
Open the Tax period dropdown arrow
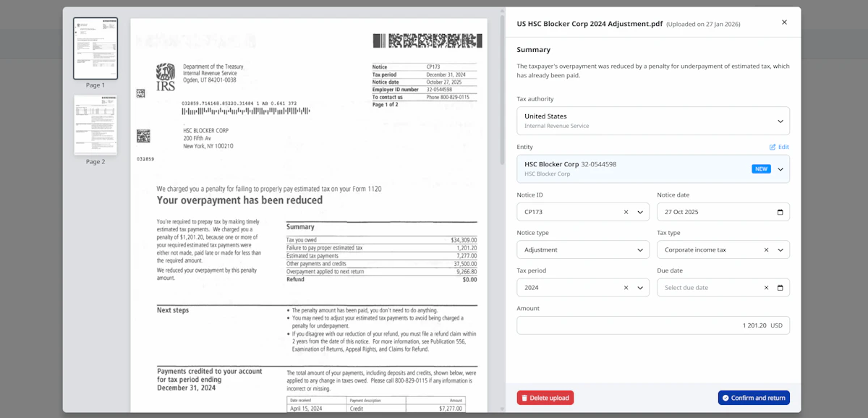(640, 287)
